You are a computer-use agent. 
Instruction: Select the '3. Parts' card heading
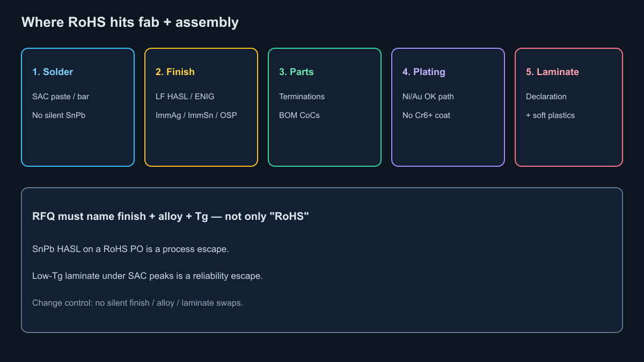tap(297, 72)
